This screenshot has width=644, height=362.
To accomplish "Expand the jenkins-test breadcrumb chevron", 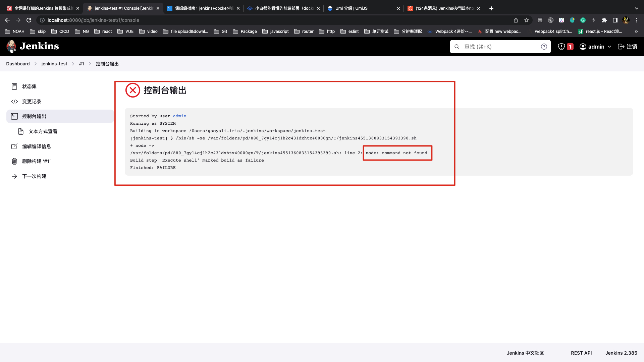I will [73, 64].
